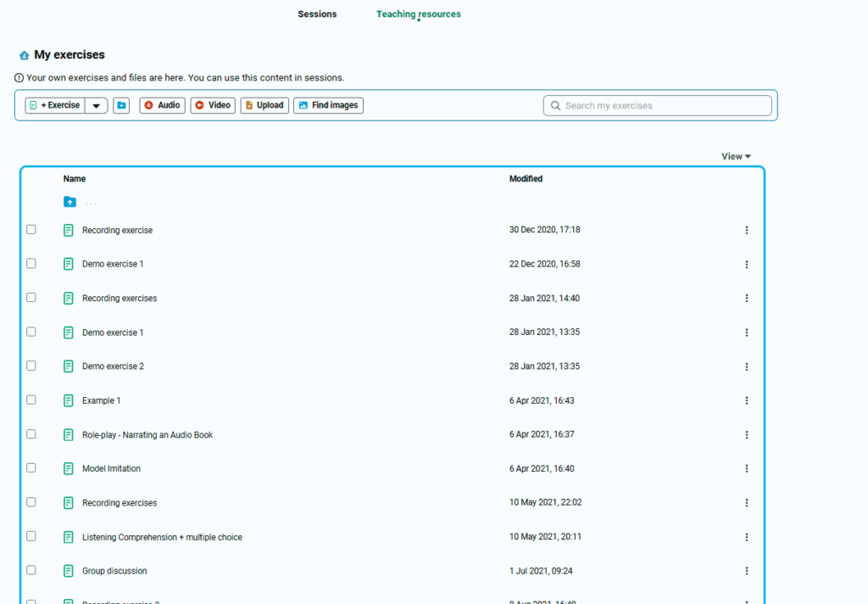
Task: Open the View dropdown menu
Action: click(x=736, y=156)
